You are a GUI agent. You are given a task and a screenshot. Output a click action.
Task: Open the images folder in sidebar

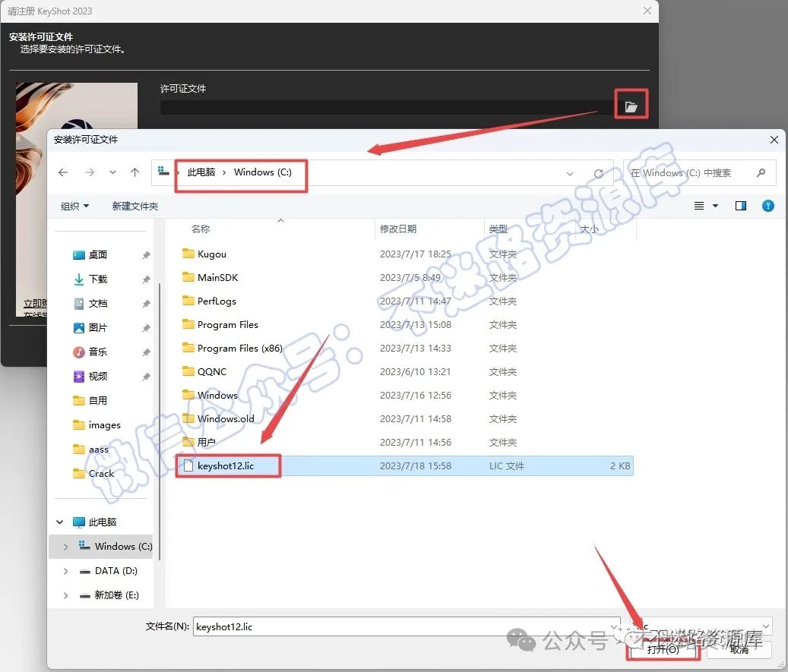click(x=105, y=425)
